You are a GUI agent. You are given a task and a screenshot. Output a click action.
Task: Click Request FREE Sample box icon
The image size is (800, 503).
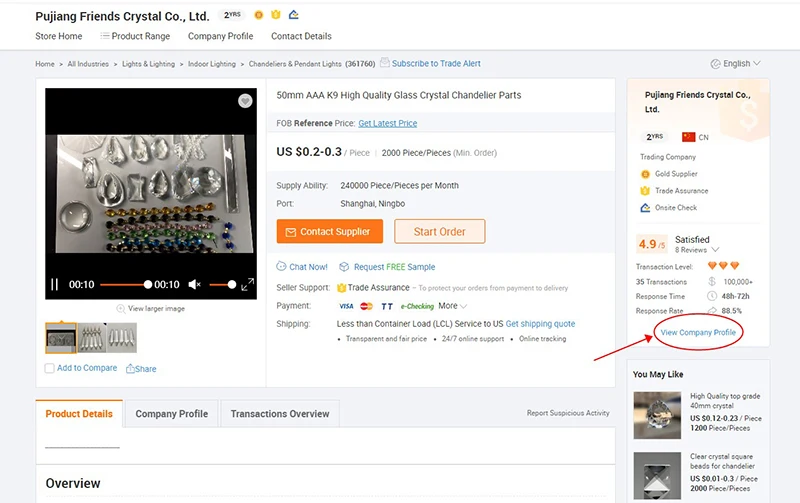pos(344,267)
